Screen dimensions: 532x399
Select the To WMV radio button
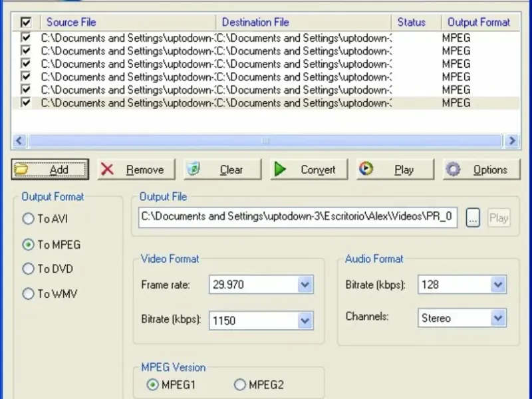click(28, 293)
